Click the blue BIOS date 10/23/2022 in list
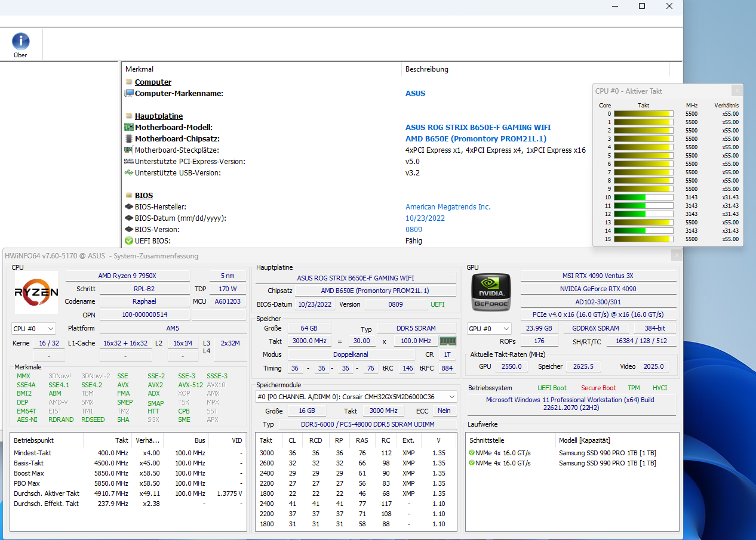The image size is (756, 540). pyautogui.click(x=425, y=218)
